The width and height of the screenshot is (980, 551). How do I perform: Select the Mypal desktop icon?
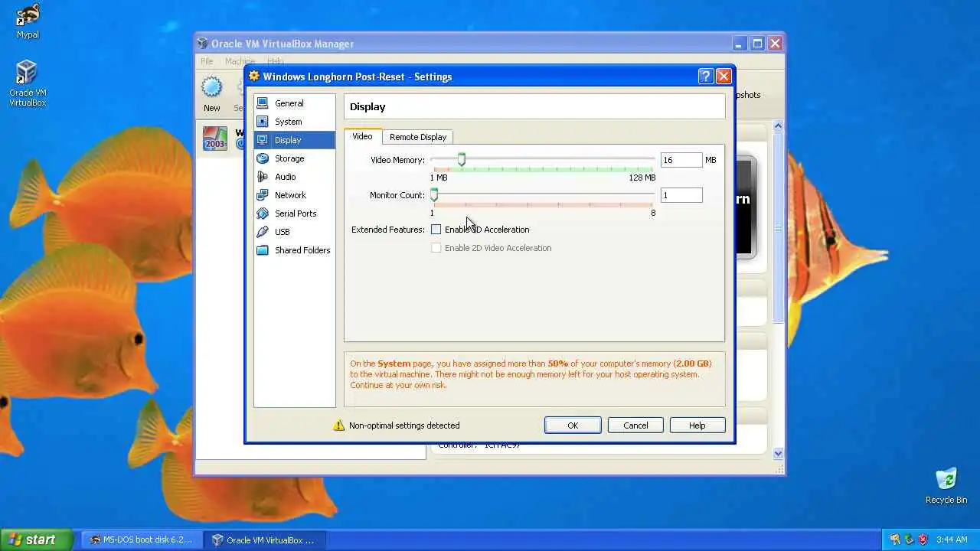(28, 21)
